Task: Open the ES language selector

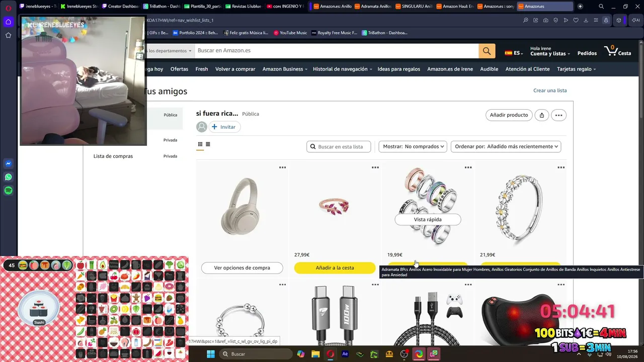Action: tap(514, 53)
